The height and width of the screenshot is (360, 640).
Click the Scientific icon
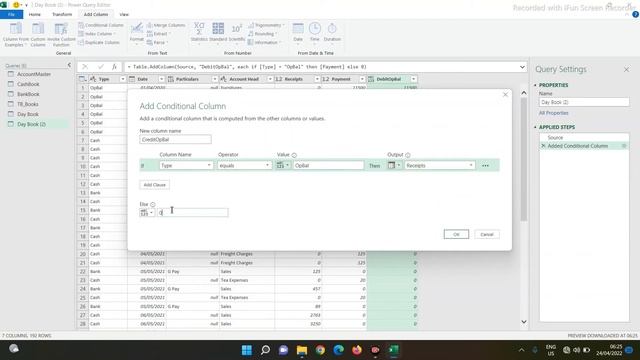[x=237, y=29]
